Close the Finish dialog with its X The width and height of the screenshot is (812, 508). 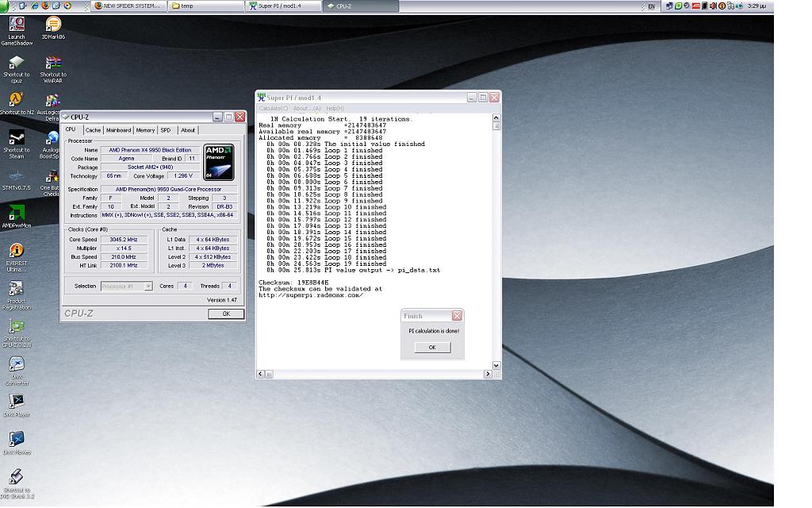(457, 316)
